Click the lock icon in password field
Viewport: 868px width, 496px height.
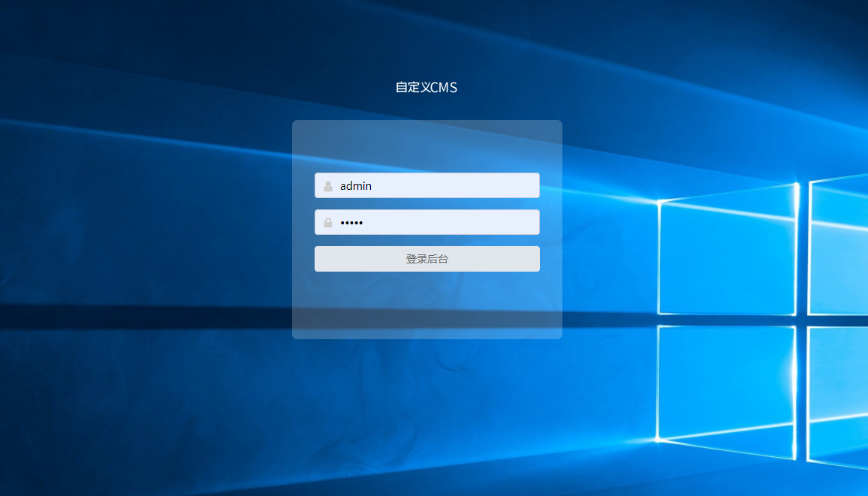pos(327,222)
